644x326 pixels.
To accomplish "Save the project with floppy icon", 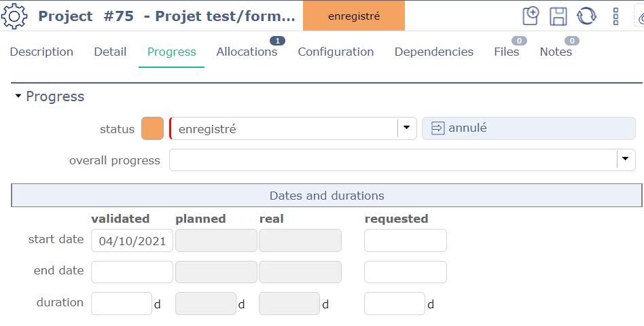I will tap(558, 16).
